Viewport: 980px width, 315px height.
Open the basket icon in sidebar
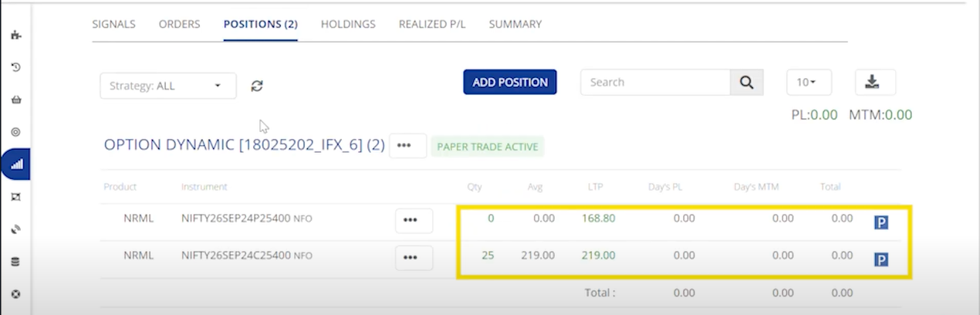15,100
